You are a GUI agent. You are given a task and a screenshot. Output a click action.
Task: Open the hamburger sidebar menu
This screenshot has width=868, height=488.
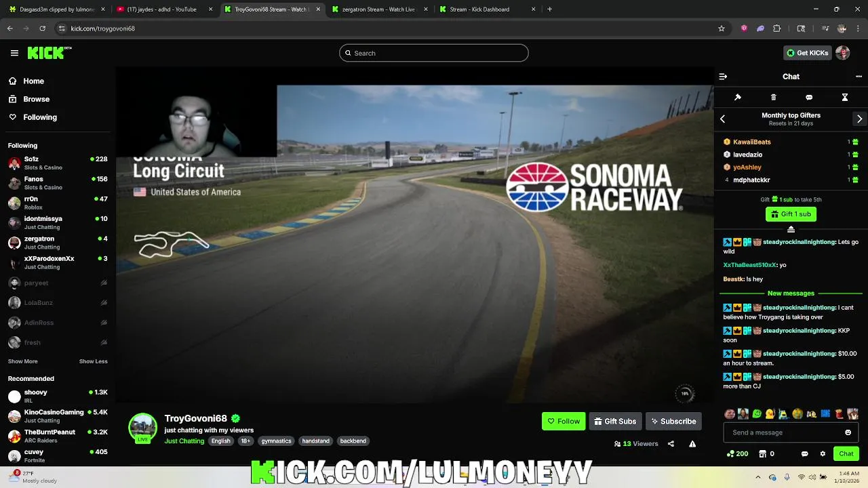pyautogui.click(x=14, y=53)
